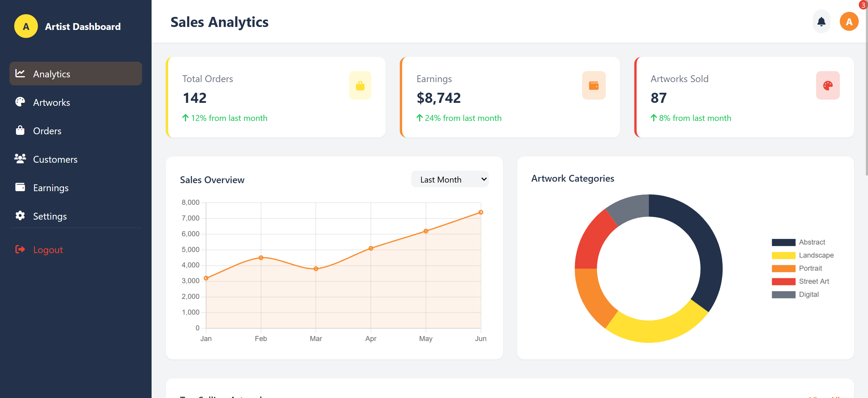Screen dimensions: 868x398
Task: Open the Last Month period dropdown
Action: [449, 179]
